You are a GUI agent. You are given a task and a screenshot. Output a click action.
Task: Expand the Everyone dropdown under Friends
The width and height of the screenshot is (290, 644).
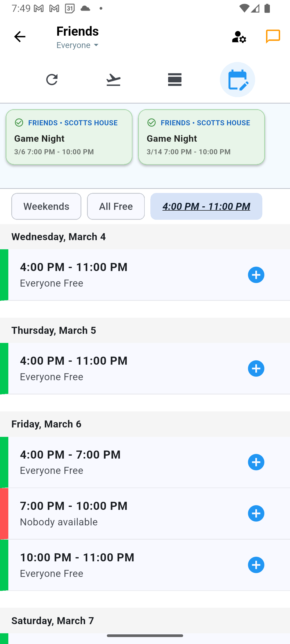pos(78,45)
